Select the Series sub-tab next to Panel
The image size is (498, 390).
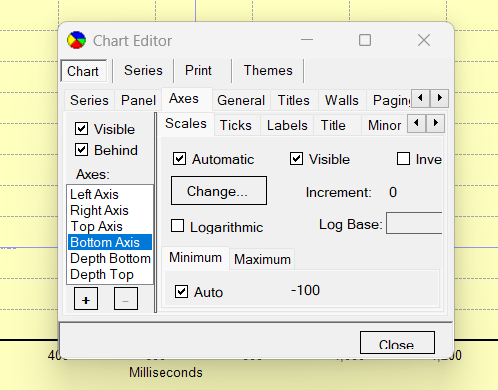89,100
